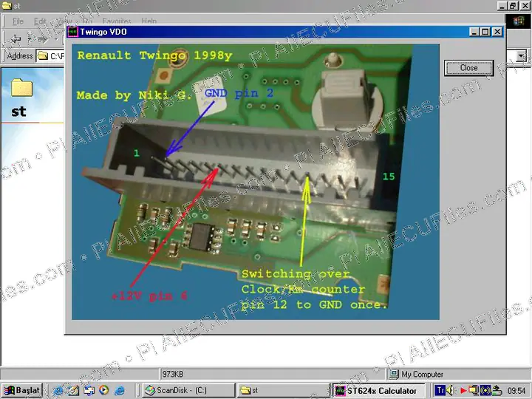Open the Edit menu in st window
Screen dimensions: 532x399
point(40,21)
